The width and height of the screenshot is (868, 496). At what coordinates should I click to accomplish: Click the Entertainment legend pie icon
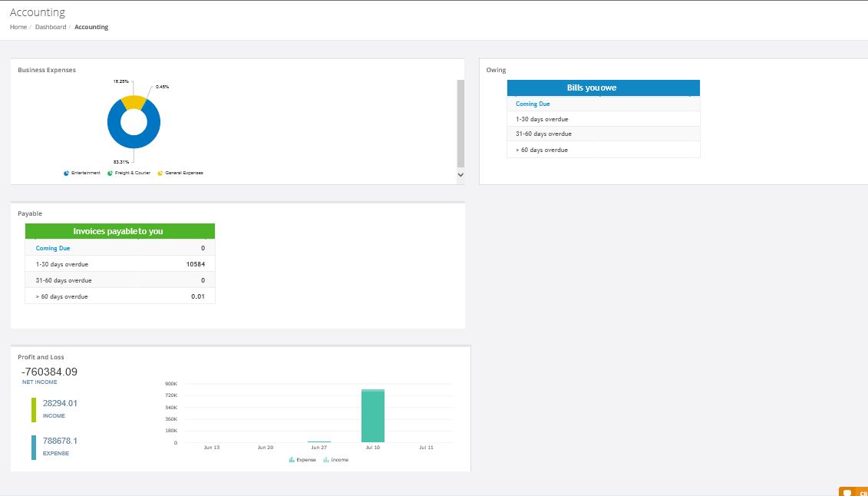click(67, 174)
